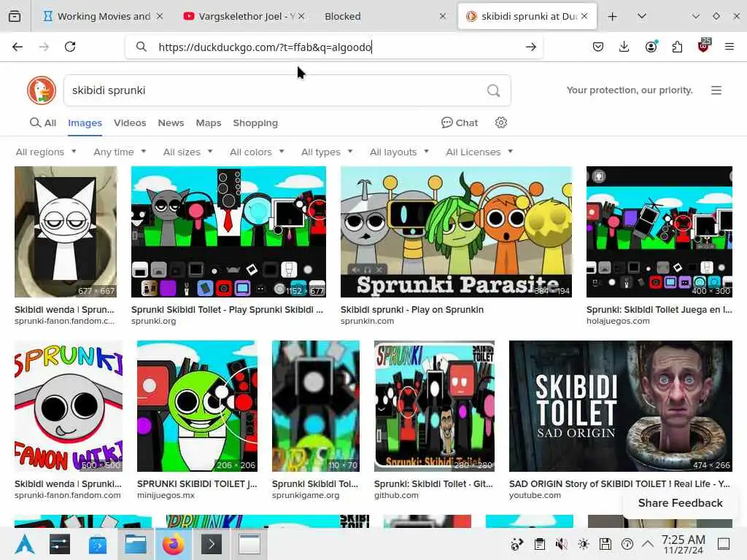Viewport: 747px width, 560px height.
Task: Select the News search tab
Action: pos(171,122)
